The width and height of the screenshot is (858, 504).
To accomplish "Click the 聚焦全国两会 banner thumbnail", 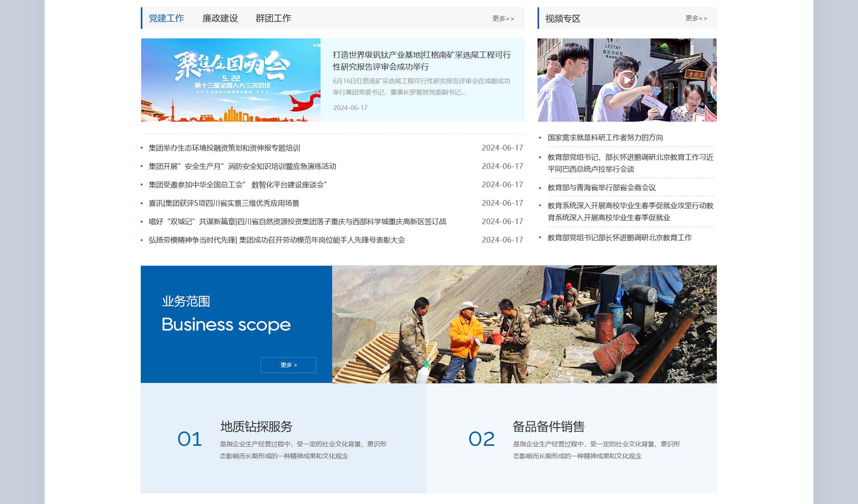I will [231, 80].
